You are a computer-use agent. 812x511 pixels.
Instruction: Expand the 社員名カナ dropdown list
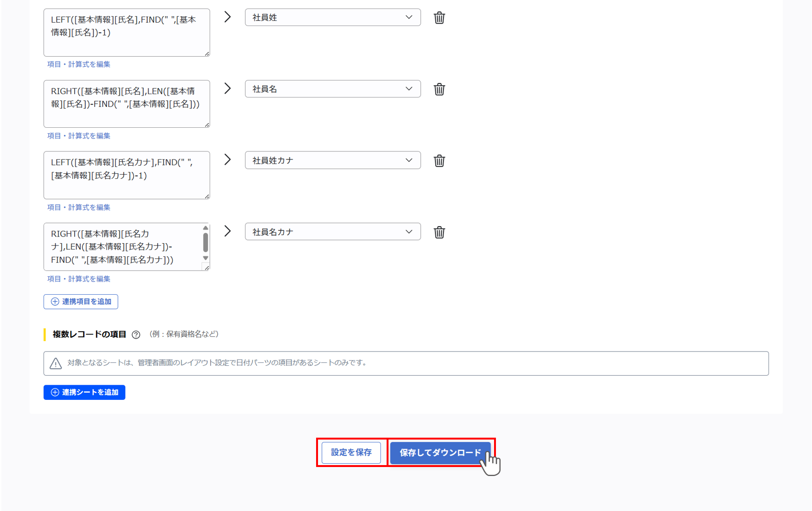408,231
